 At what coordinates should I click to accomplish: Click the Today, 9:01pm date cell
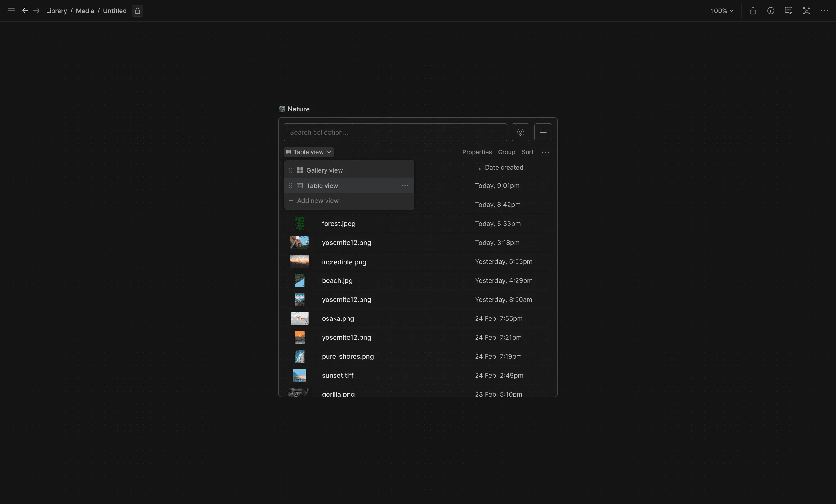click(497, 186)
